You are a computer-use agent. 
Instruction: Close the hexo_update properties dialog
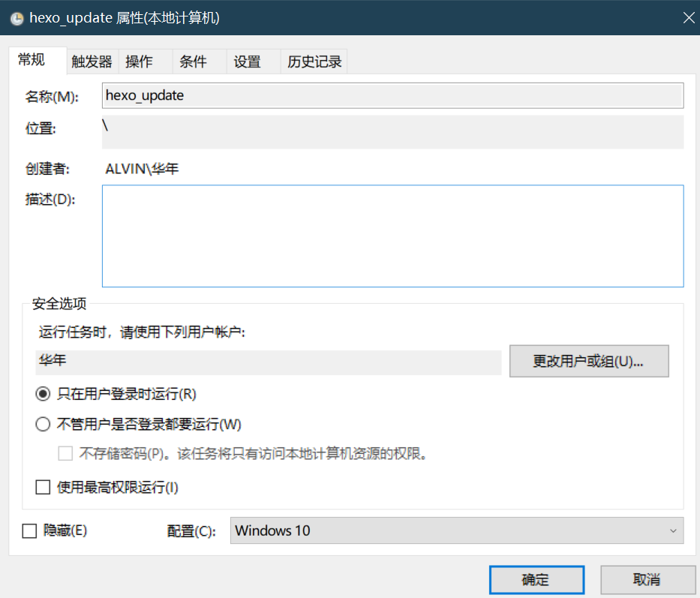click(689, 18)
